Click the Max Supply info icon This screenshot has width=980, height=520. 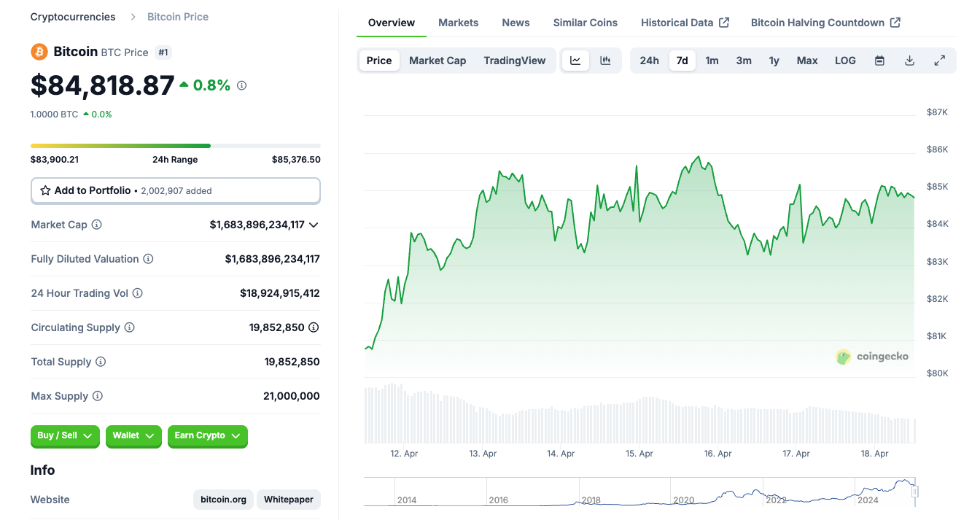(x=97, y=396)
